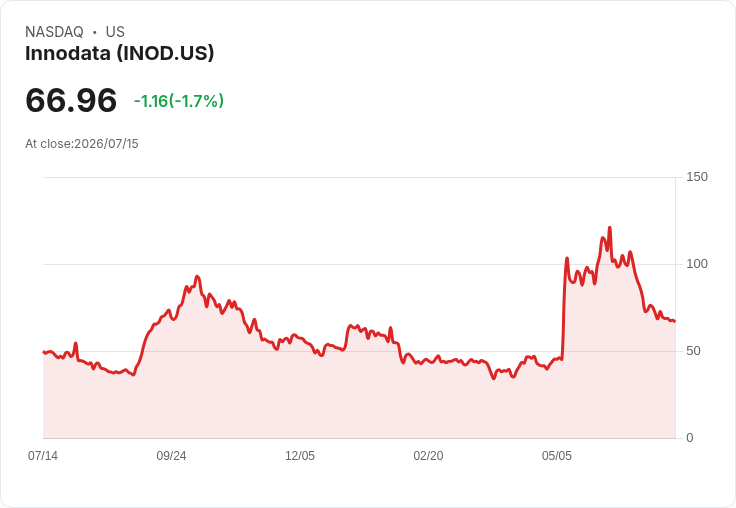Click the -1.16(-1.7%) change figure
The width and height of the screenshot is (736, 508).
[x=179, y=101]
